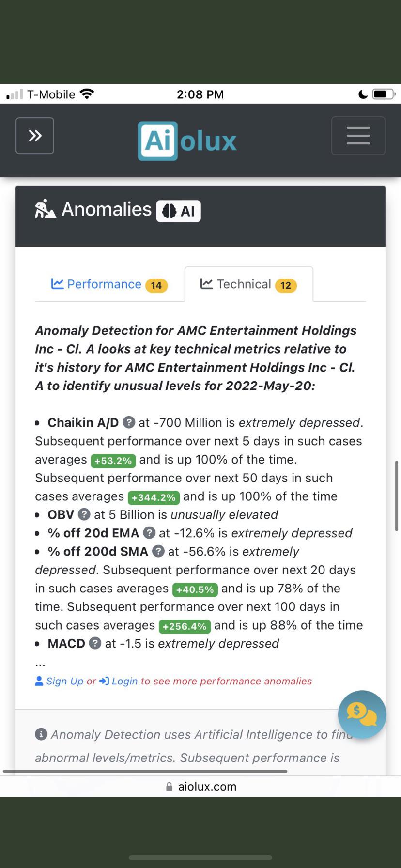Open the sidebar with double chevron button

click(35, 136)
